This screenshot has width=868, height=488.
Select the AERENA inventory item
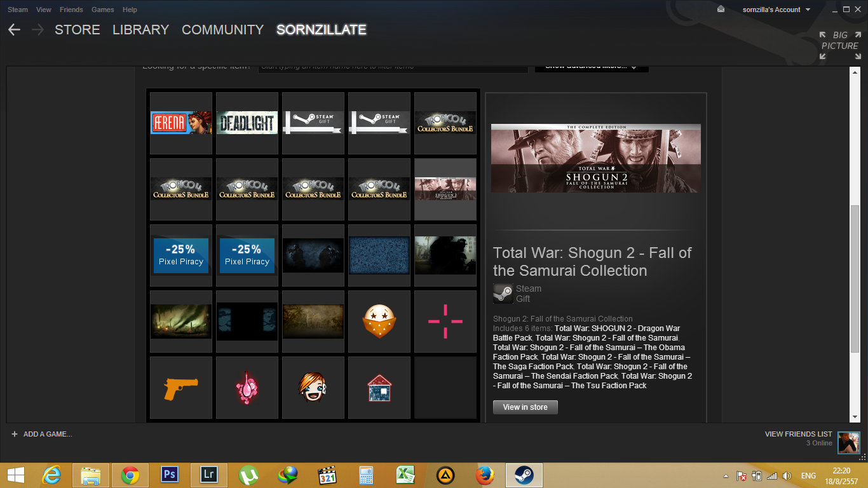pyautogui.click(x=181, y=123)
